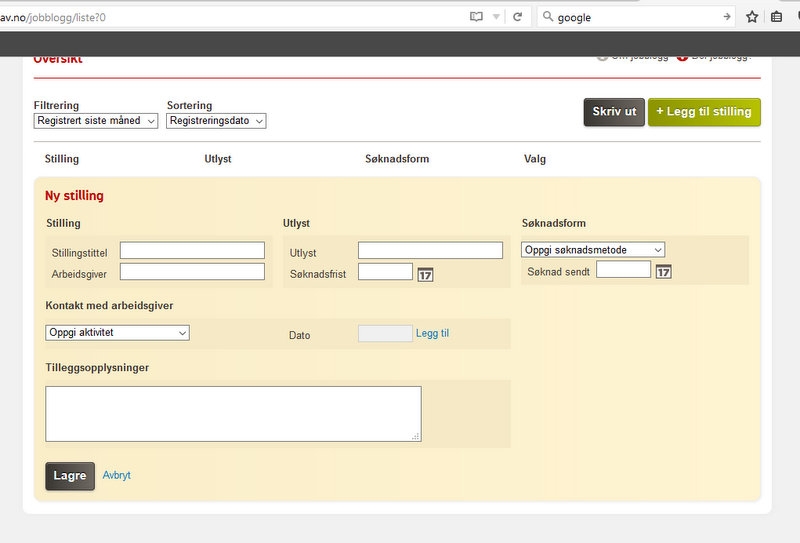Click the Dato field for contact
The height and width of the screenshot is (543, 800).
385,333
